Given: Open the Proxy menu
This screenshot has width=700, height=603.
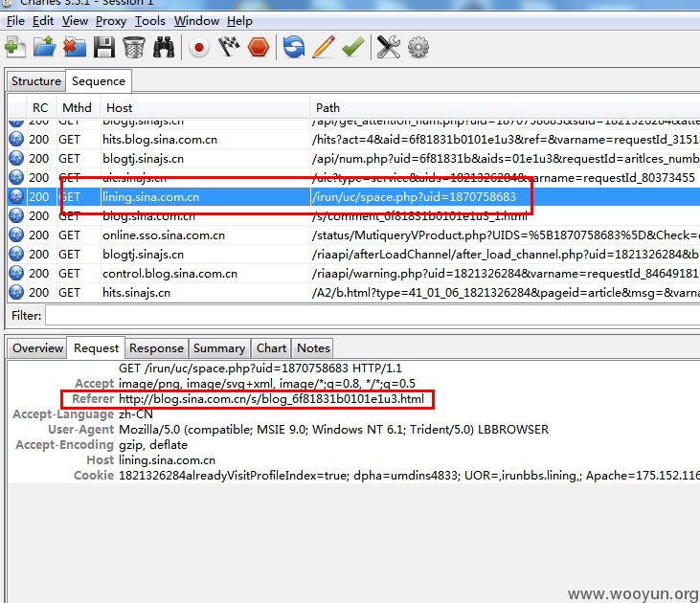Looking at the screenshot, I should [111, 21].
